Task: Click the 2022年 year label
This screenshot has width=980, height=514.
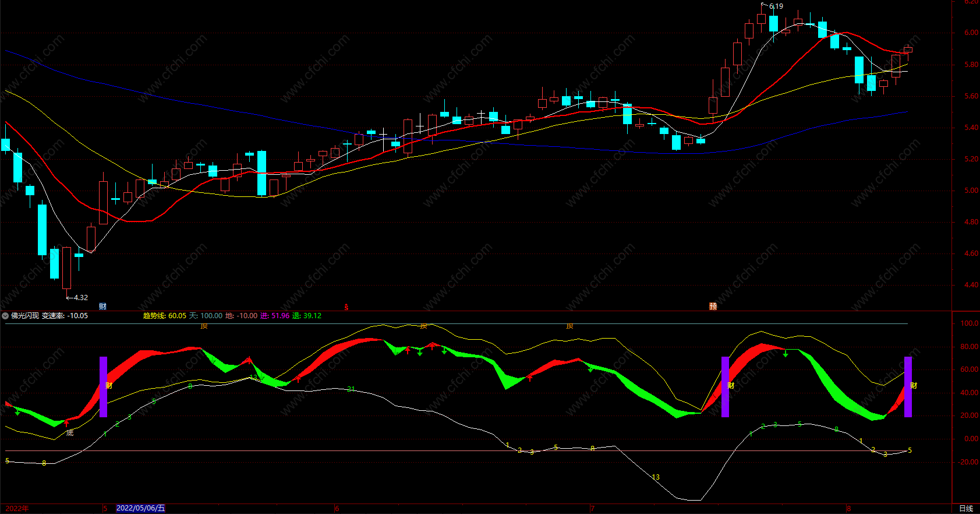Action: [x=17, y=508]
